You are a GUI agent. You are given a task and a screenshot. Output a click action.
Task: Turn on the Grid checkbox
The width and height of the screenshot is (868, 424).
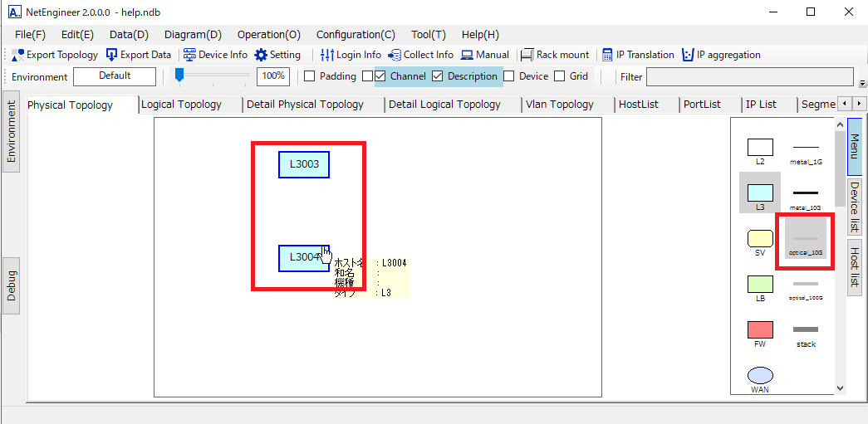pos(560,76)
